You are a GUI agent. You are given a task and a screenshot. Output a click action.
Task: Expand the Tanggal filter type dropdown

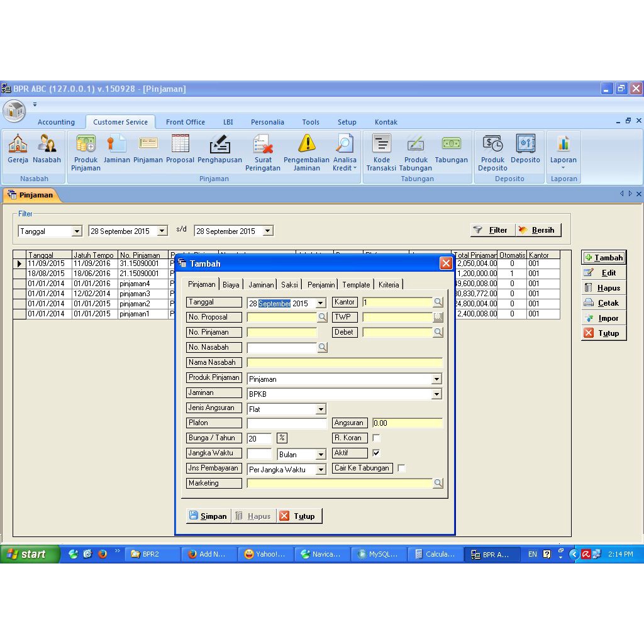click(76, 231)
